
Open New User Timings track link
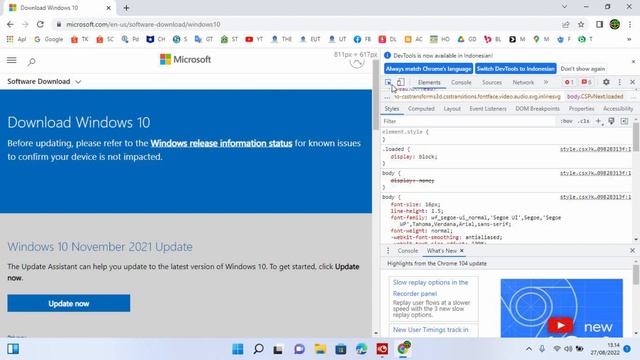pyautogui.click(x=431, y=330)
